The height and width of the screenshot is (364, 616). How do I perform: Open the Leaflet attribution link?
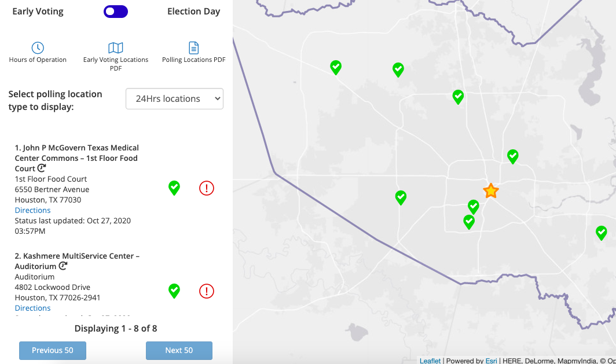430,361
